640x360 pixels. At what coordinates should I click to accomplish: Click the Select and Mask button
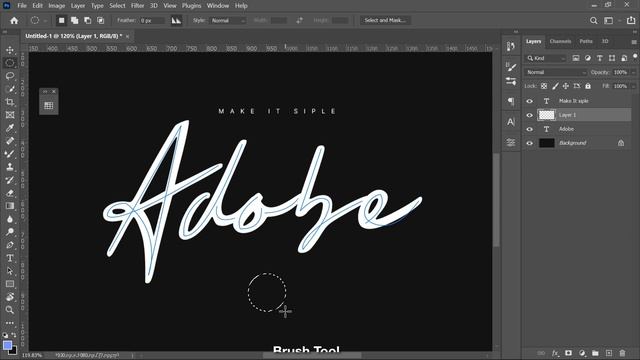(x=385, y=20)
